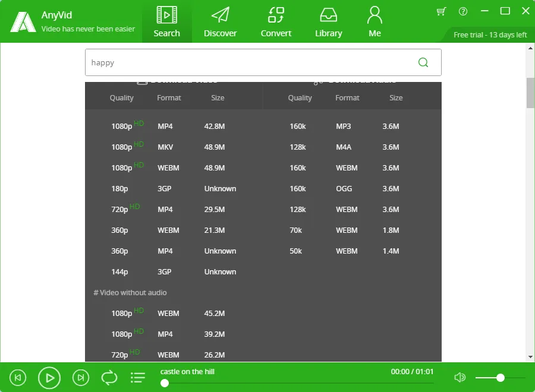Select 720p MP4 29.5M video

click(174, 209)
